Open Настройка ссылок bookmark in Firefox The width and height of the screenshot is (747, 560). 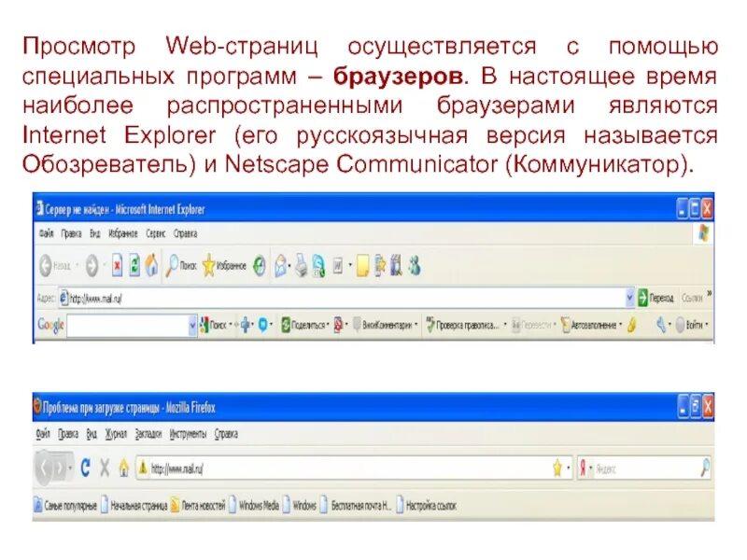coord(426,505)
